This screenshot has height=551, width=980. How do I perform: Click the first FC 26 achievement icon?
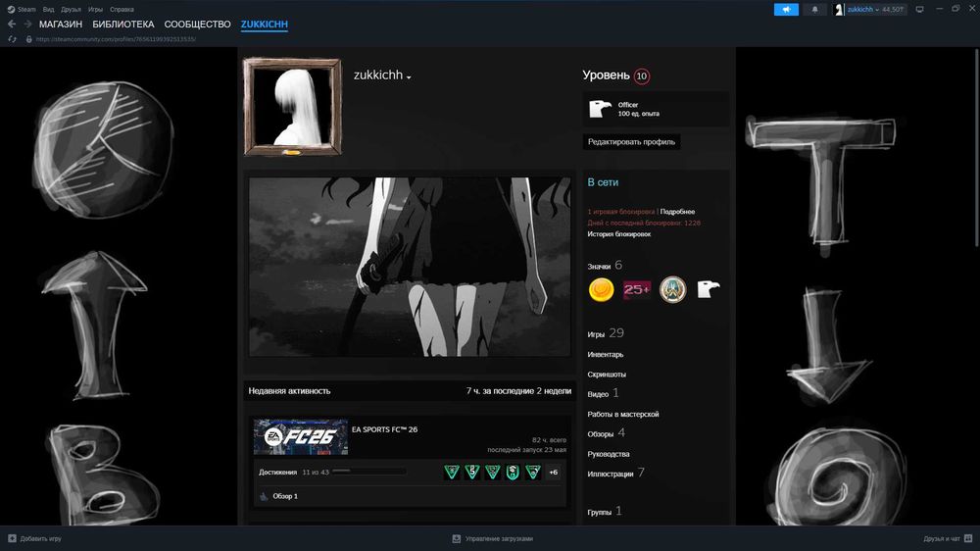(x=451, y=472)
